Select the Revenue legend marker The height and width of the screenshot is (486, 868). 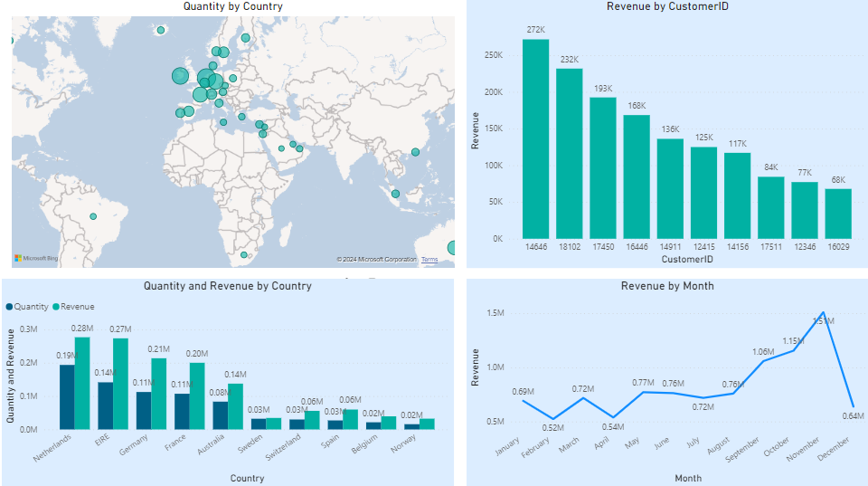click(x=56, y=307)
